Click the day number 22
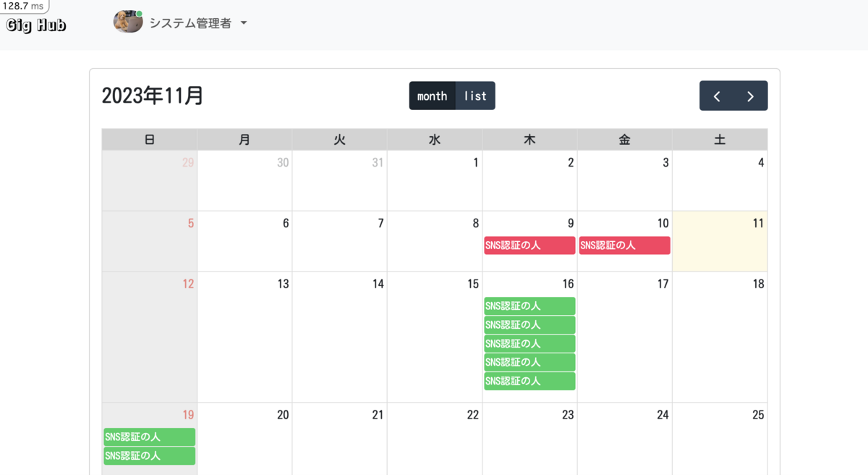868x475 pixels. [473, 415]
